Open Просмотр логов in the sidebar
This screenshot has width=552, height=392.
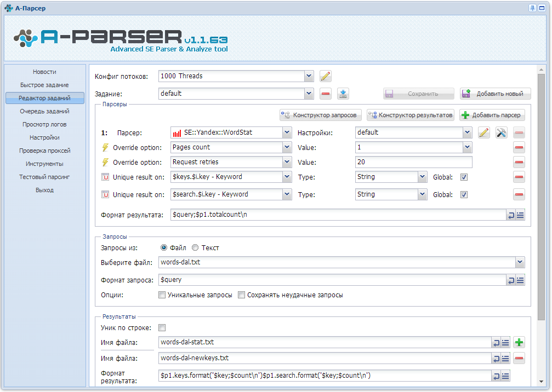(x=45, y=124)
